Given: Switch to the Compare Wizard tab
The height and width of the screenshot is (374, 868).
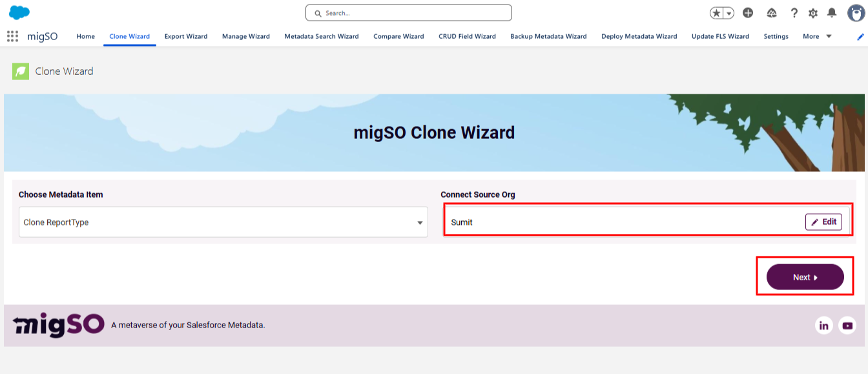Looking at the screenshot, I should click(398, 36).
